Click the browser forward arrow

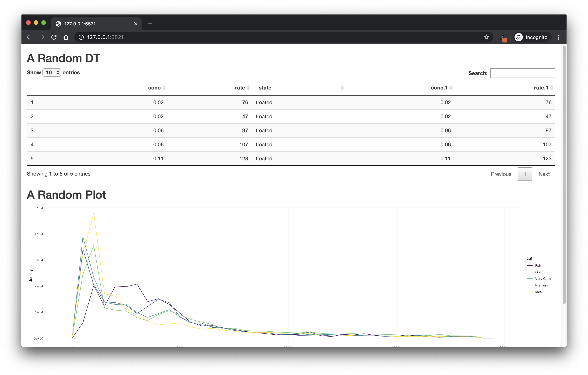point(42,37)
